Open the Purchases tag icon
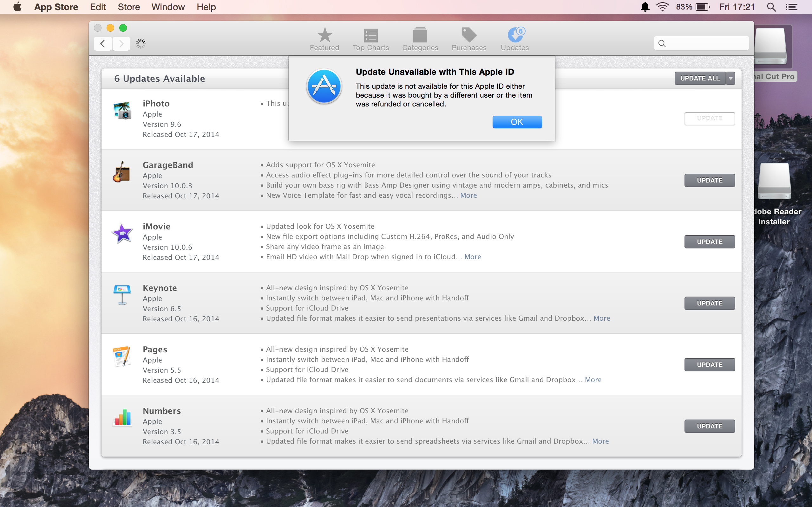 (469, 39)
